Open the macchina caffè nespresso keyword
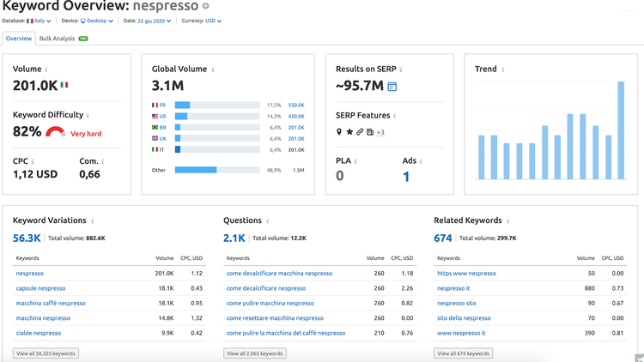The image size is (644, 362). 51,304
